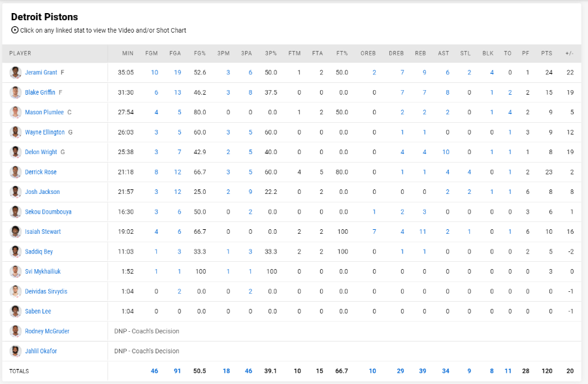Screen dimensions: 588x384
Task: Open Delon Wright's player link
Action: point(41,152)
